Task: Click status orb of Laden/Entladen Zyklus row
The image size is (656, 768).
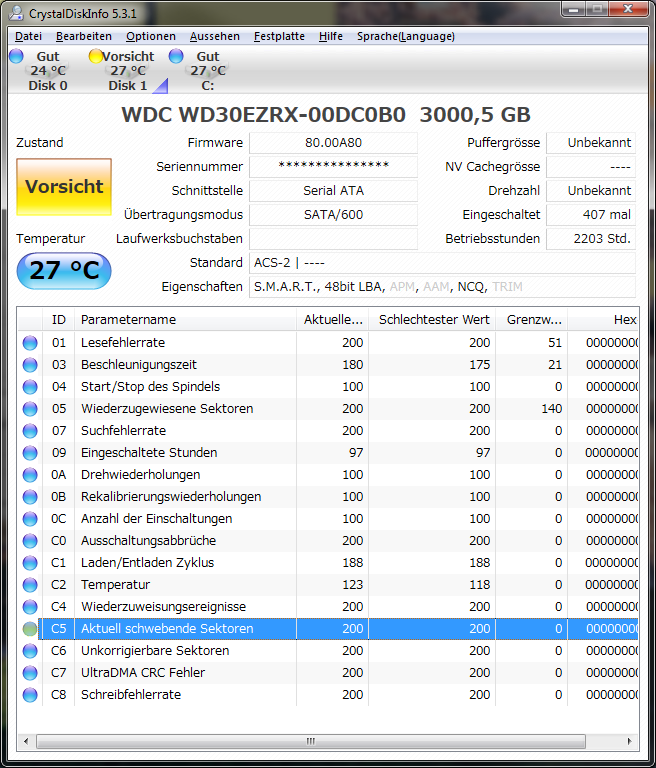Action: (x=30, y=563)
